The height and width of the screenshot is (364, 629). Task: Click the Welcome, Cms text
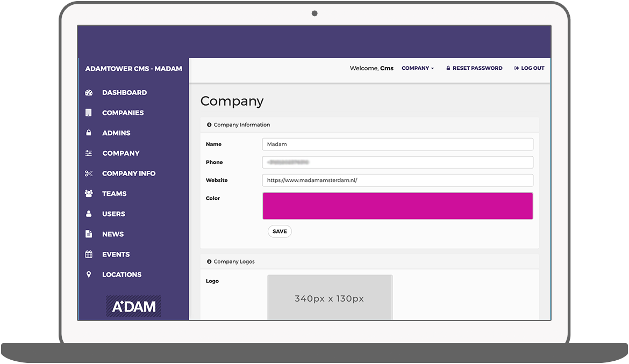371,68
